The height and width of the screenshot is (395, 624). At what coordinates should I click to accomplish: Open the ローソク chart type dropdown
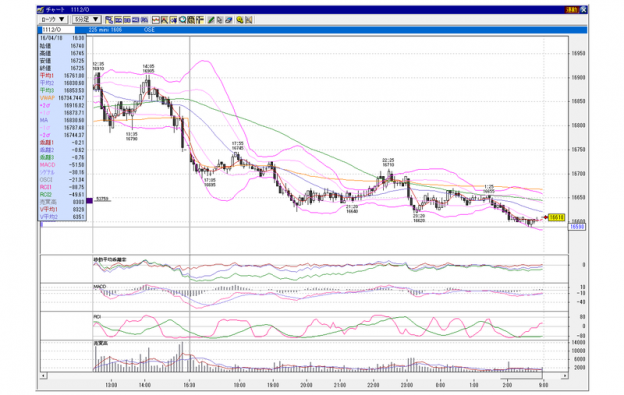point(53,19)
